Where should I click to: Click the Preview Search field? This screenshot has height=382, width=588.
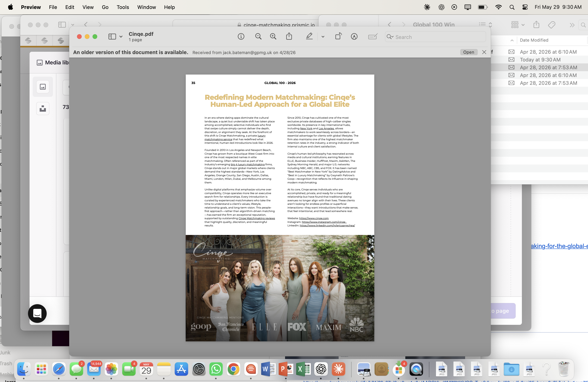(435, 37)
